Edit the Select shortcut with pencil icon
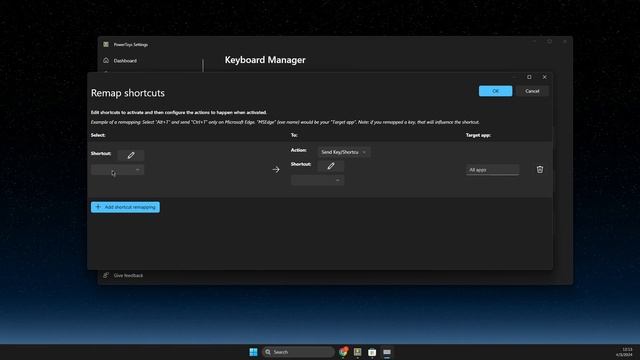Screen dimensions: 640x360 (131, 155)
